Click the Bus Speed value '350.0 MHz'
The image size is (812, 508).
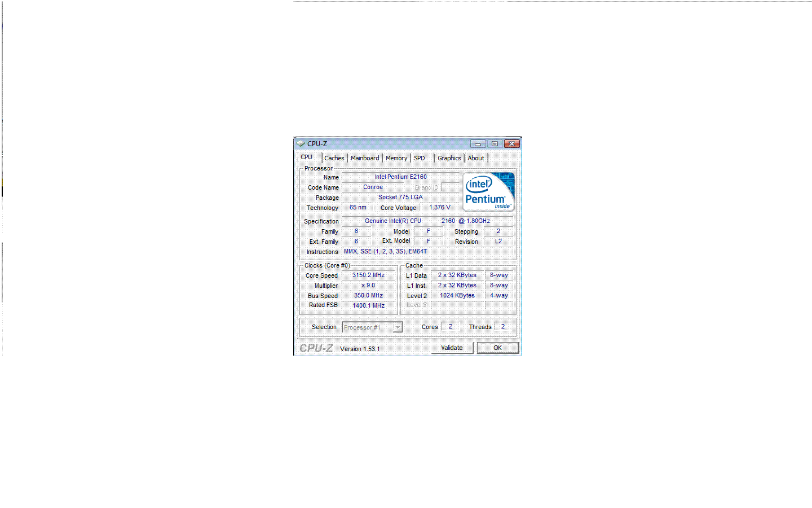(x=369, y=295)
